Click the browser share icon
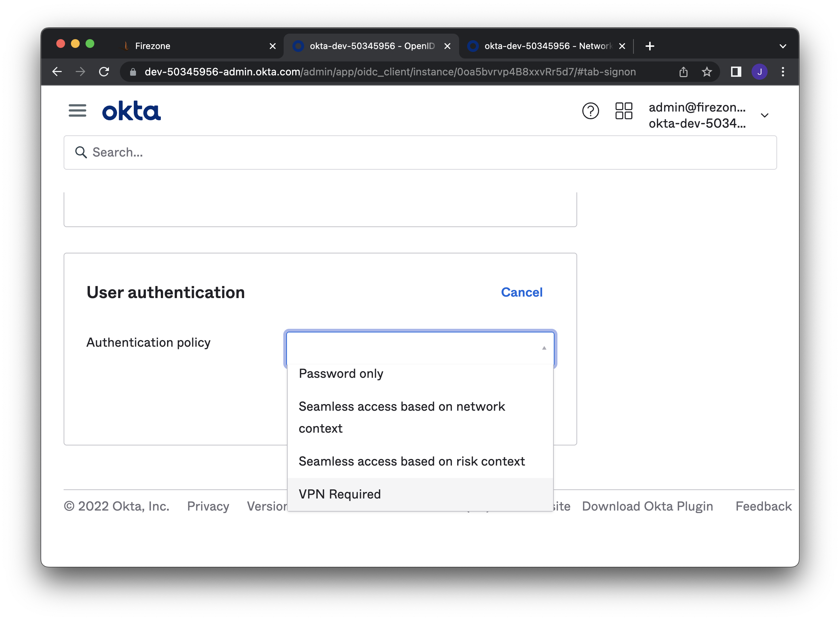840x621 pixels. click(683, 72)
